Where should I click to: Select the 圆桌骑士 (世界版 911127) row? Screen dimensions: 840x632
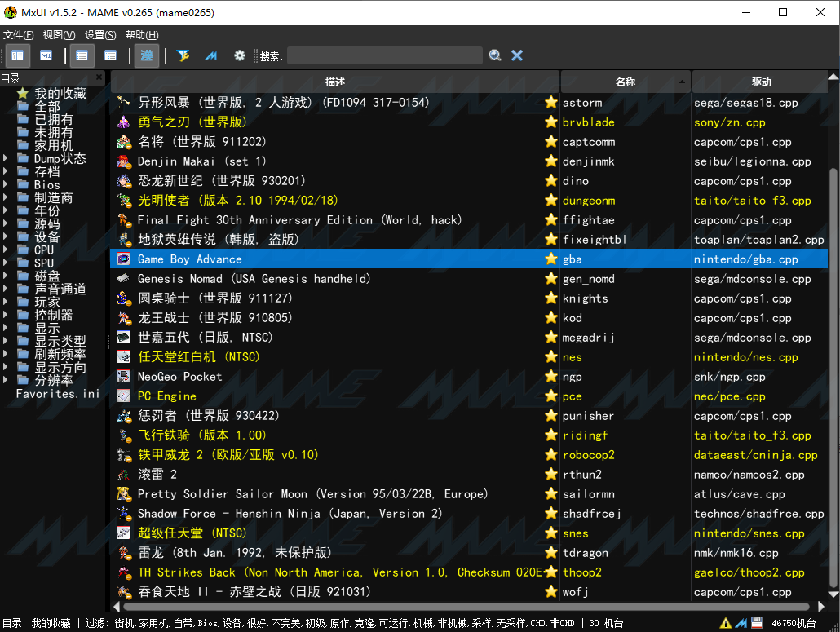469,298
